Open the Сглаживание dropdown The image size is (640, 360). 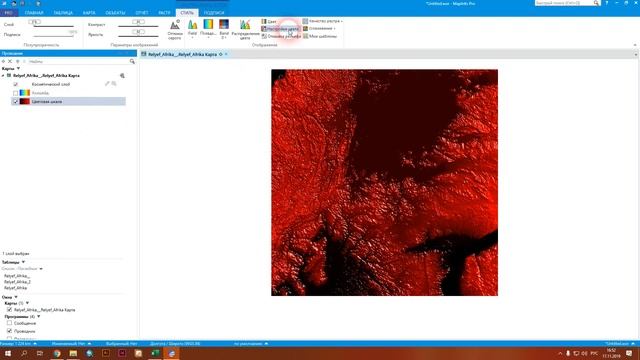[319, 29]
